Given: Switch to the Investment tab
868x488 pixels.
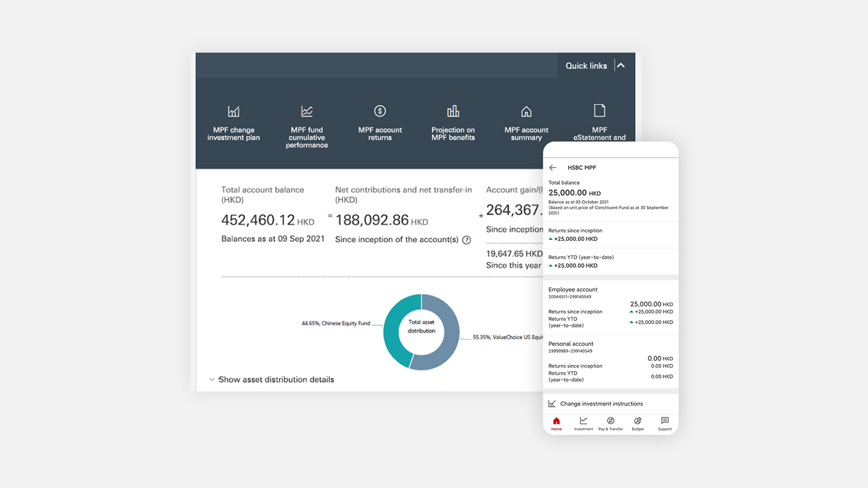Looking at the screenshot, I should pyautogui.click(x=584, y=423).
